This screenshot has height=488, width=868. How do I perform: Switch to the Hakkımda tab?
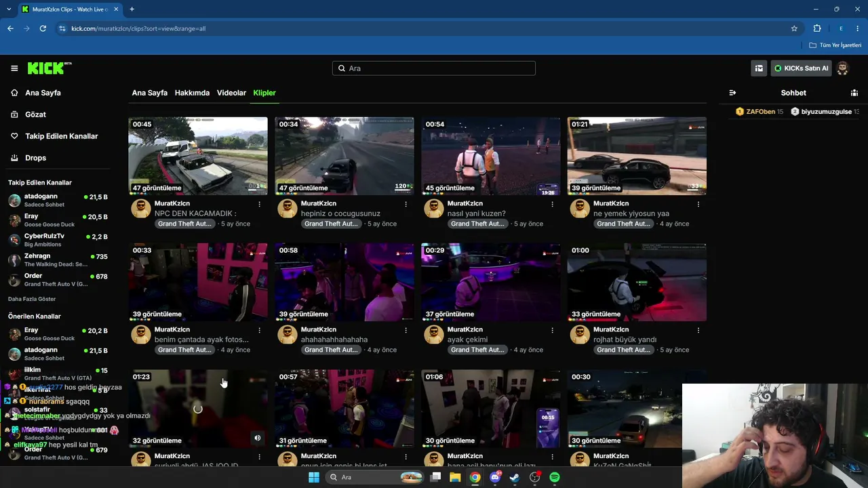192,93
